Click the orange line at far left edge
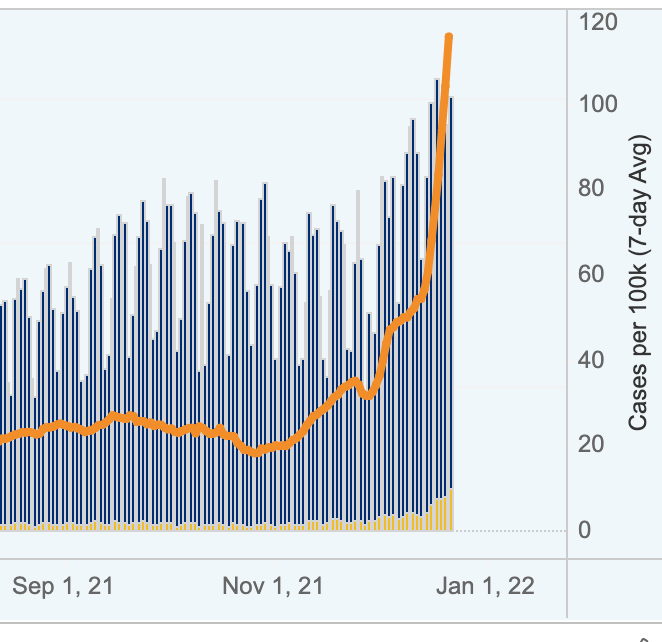Screen dimensions: 662x642 click(4, 438)
